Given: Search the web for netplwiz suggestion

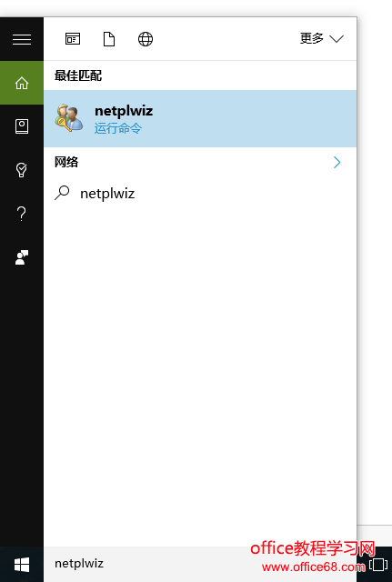Looking at the screenshot, I should [x=200, y=194].
